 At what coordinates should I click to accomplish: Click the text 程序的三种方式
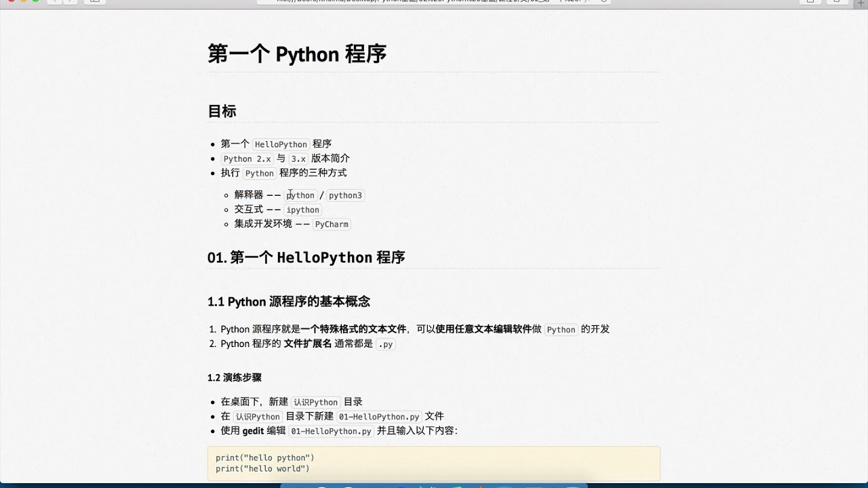(x=313, y=173)
